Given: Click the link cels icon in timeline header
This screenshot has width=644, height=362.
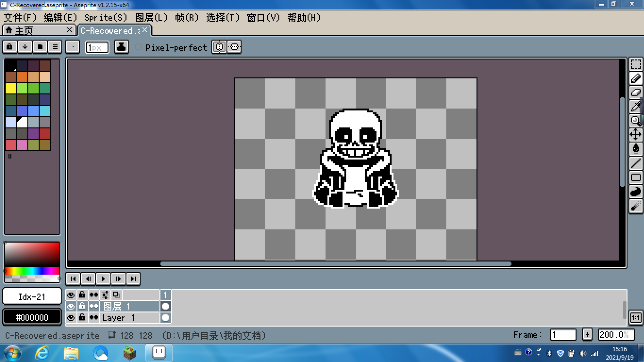Looking at the screenshot, I should [116, 295].
